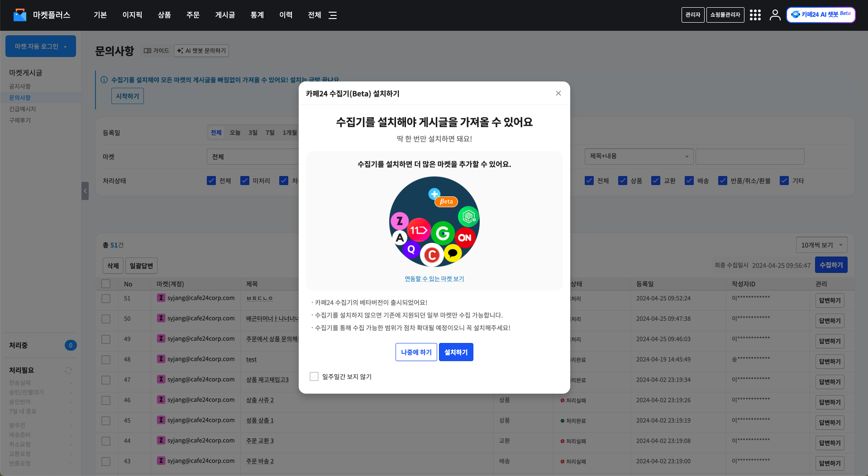Open the 카페24 AI 챗봇 Beta button
The image size is (868, 476).
click(x=820, y=14)
